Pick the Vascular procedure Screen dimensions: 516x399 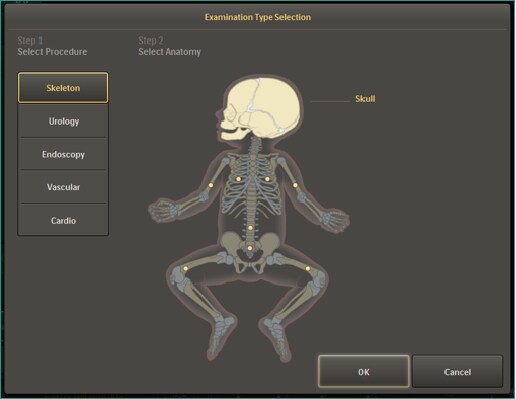point(63,187)
